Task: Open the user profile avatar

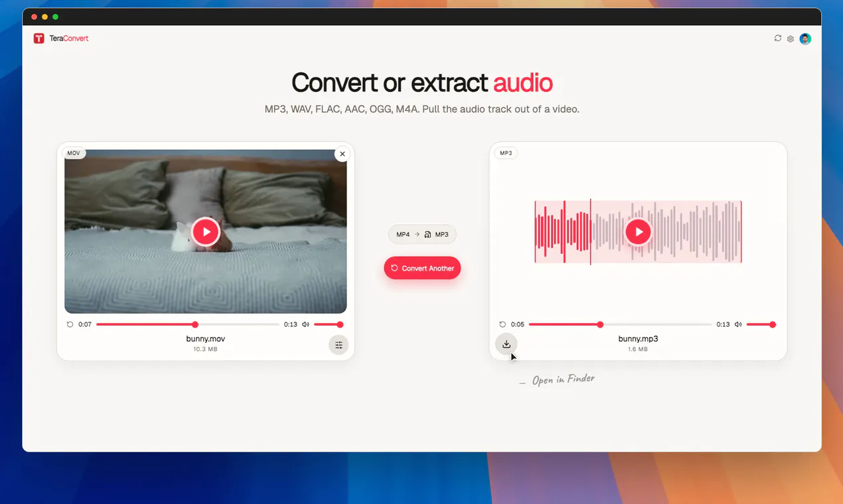Action: [805, 39]
